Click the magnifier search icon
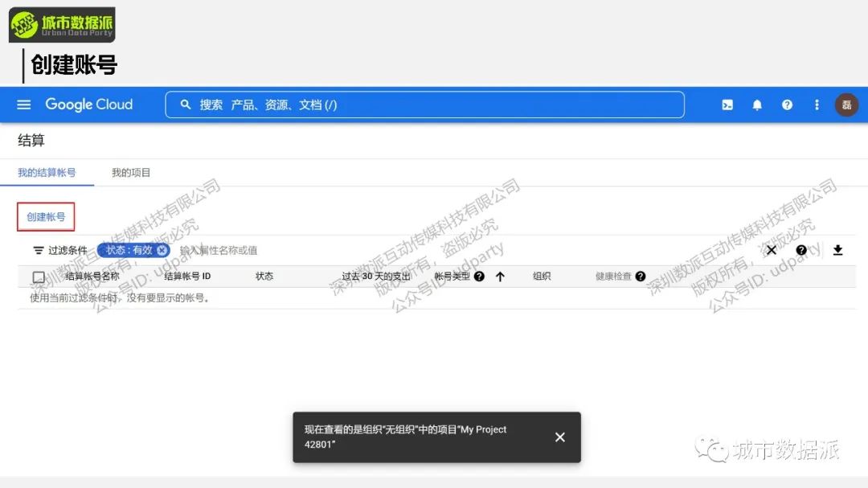This screenshot has width=868, height=488. (x=186, y=105)
